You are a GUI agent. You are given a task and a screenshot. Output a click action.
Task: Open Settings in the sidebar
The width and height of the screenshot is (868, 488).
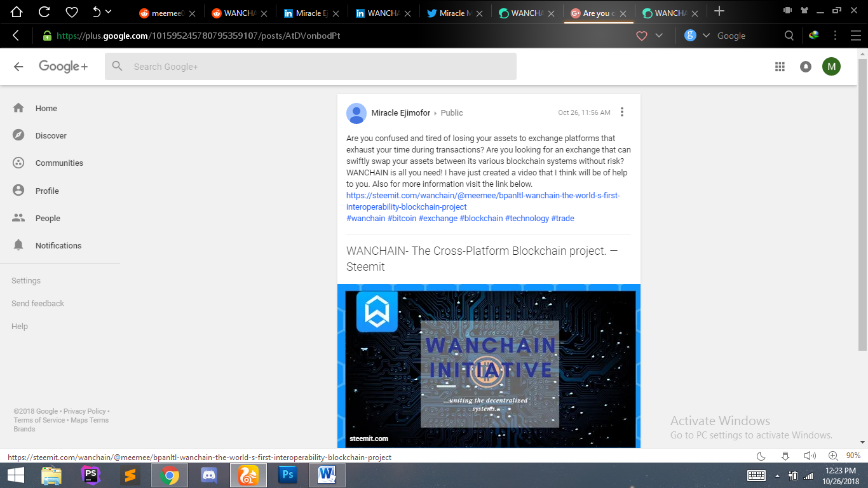click(x=26, y=280)
